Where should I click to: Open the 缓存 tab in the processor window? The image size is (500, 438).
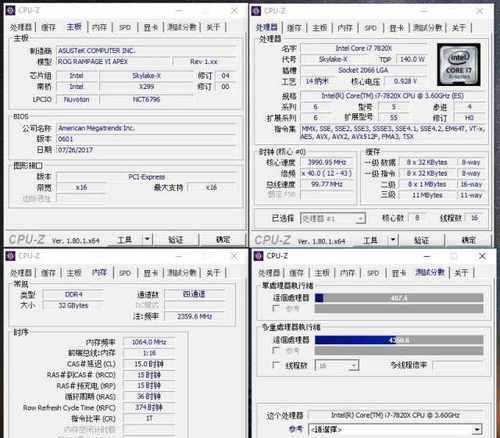click(x=294, y=28)
